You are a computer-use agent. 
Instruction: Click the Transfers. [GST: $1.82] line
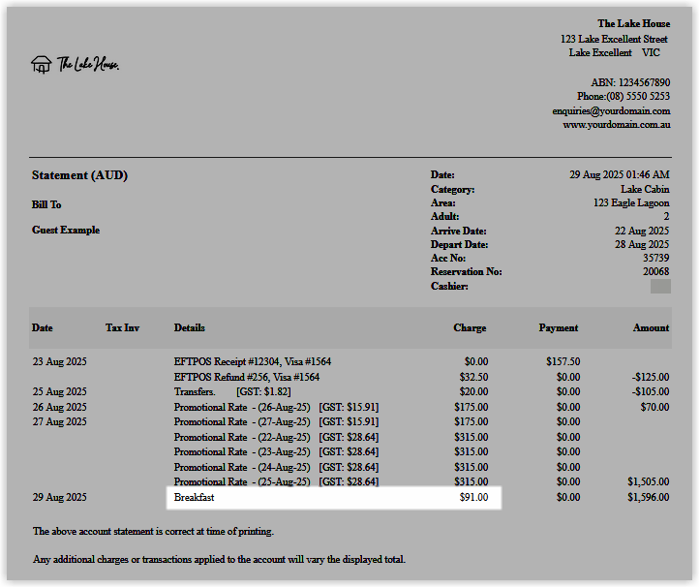click(x=232, y=392)
